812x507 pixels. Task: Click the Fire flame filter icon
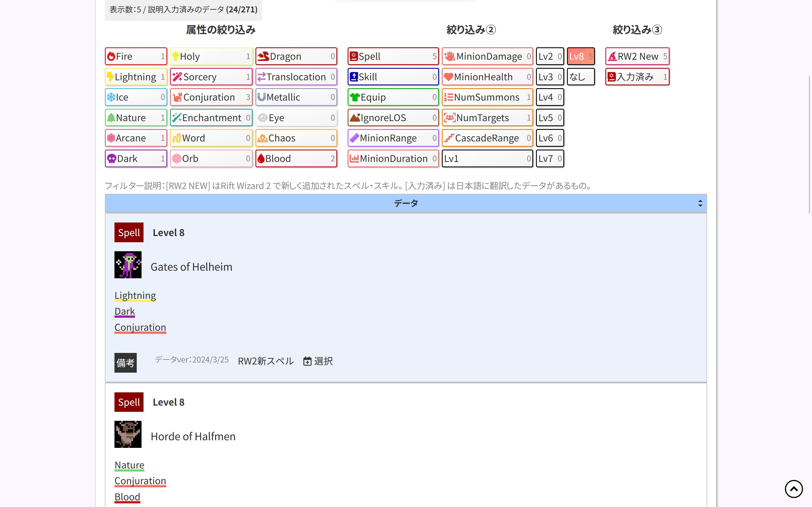[111, 56]
